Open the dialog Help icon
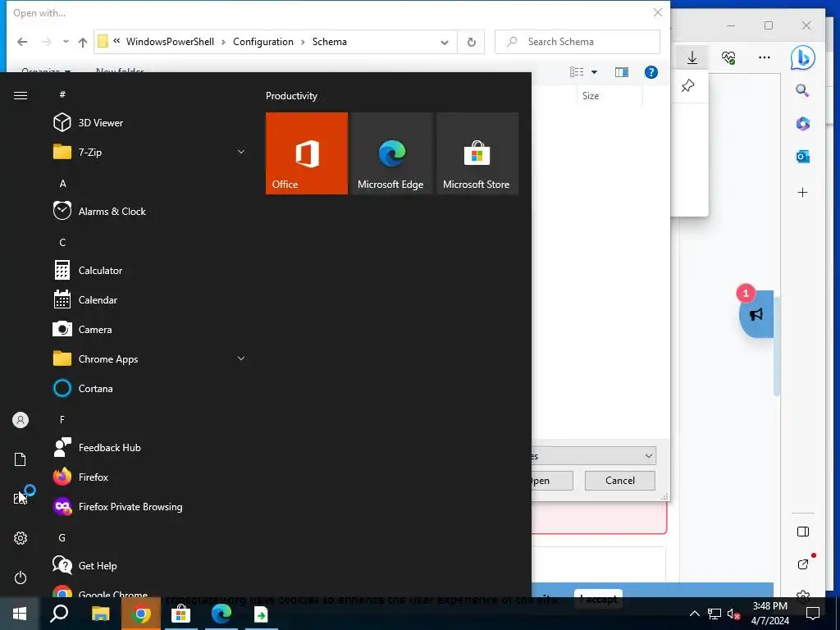Screen dimensions: 840x630 pyautogui.click(x=651, y=72)
